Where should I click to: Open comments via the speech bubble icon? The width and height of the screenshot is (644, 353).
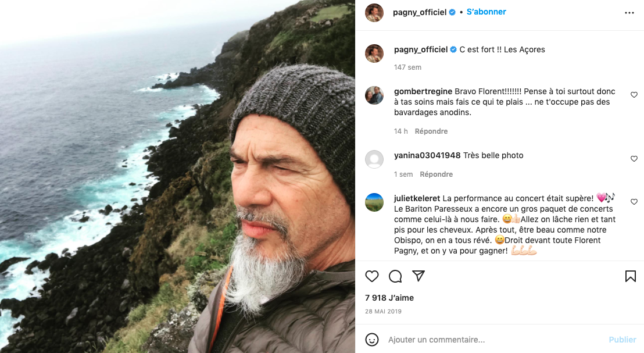[395, 277]
